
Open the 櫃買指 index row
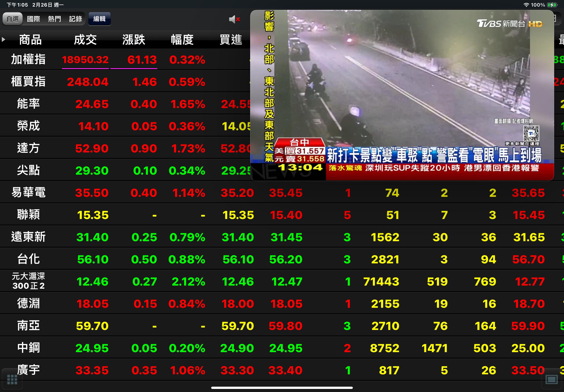(282, 82)
